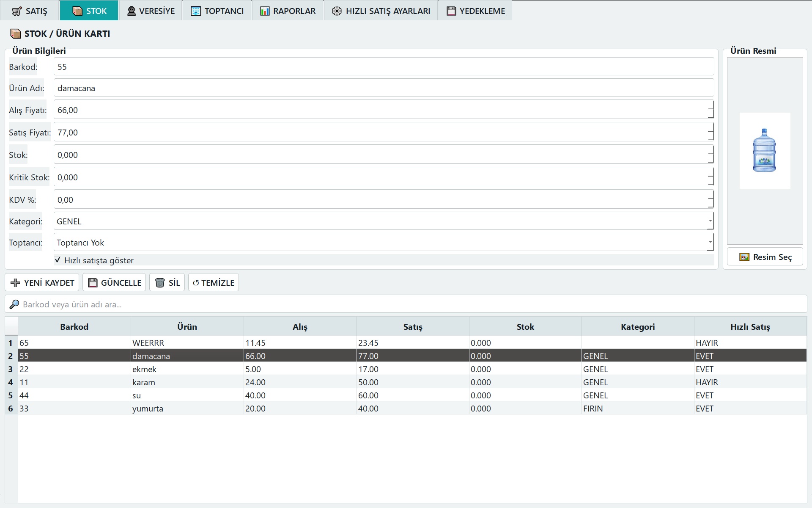The width and height of the screenshot is (812, 508).
Task: Click the Satış Fiyatı spinner arrows
Action: (x=711, y=132)
